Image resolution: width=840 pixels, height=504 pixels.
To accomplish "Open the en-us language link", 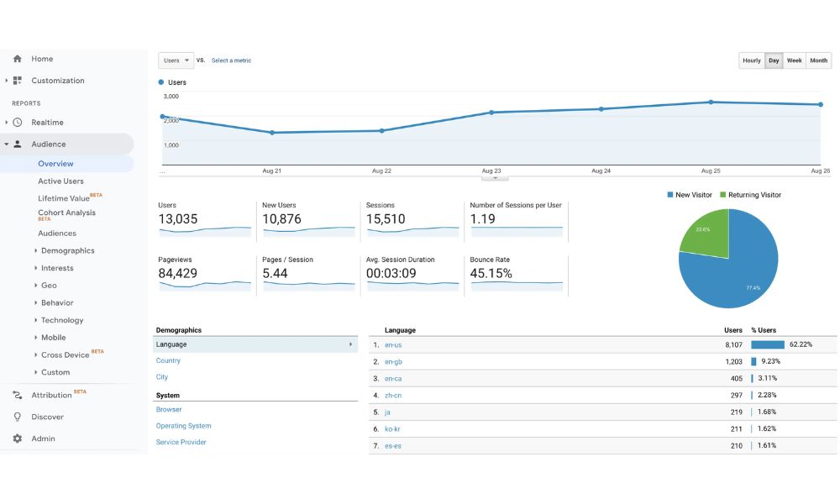I will 392,345.
